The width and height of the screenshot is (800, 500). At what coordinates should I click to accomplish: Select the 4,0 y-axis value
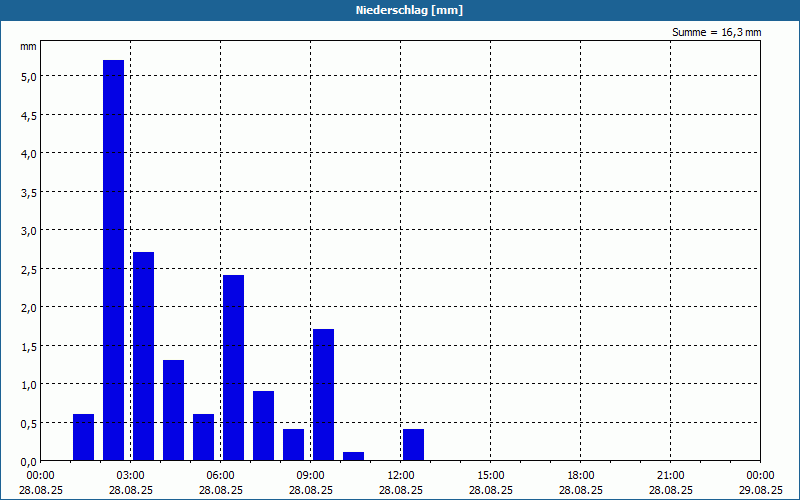[x=28, y=154]
